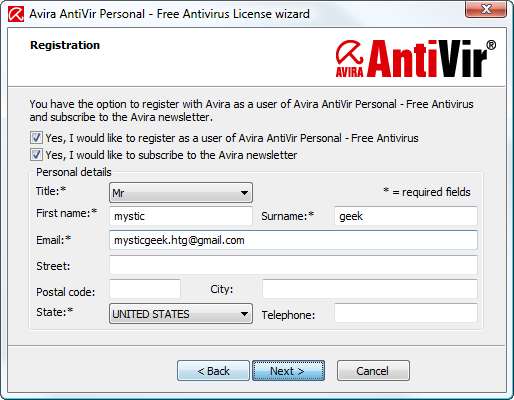Cancel the registration wizard
The height and width of the screenshot is (400, 514).
pyautogui.click(x=373, y=371)
